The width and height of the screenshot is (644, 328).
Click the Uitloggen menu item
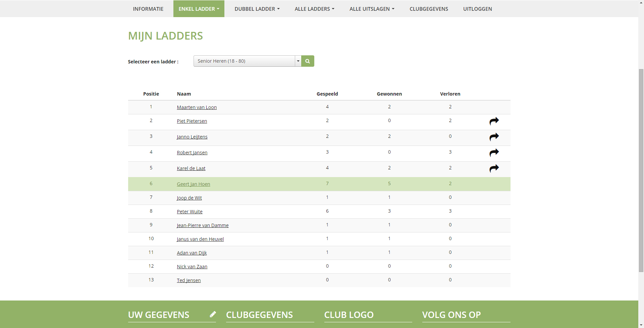pyautogui.click(x=478, y=9)
